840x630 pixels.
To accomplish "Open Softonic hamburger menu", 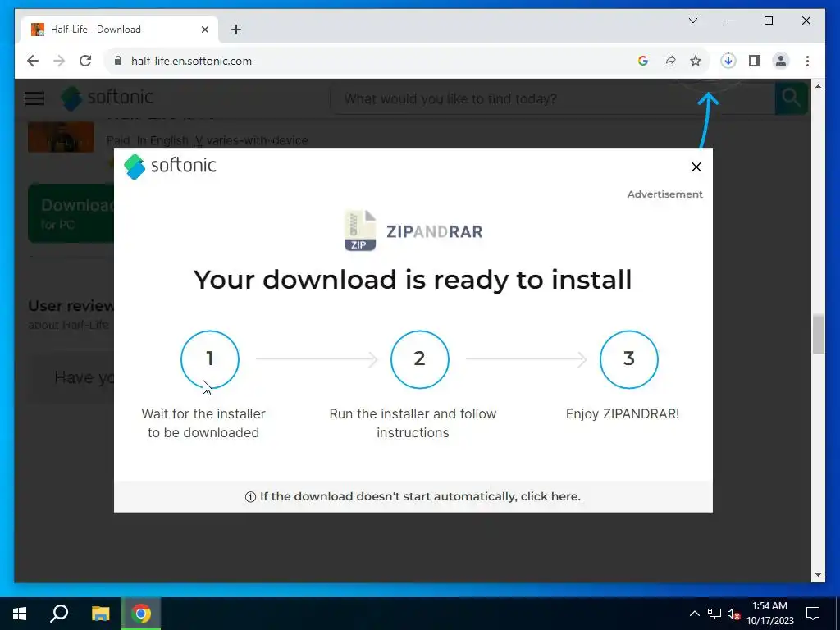I will pos(34,98).
